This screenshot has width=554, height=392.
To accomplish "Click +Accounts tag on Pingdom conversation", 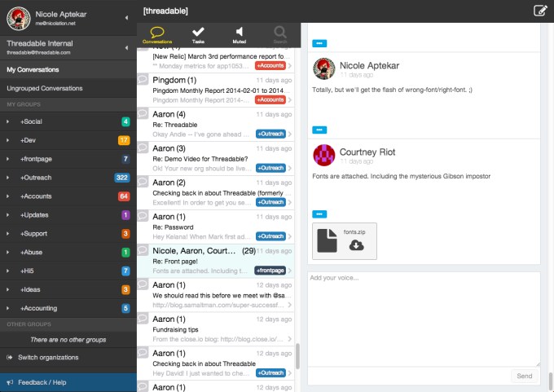I will point(270,100).
